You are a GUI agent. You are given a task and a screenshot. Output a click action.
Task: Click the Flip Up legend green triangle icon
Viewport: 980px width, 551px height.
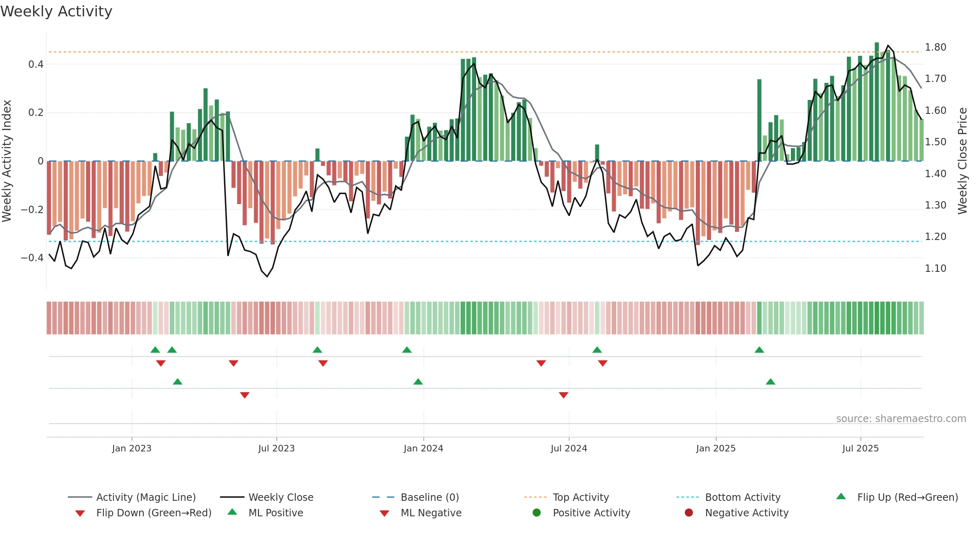841,496
